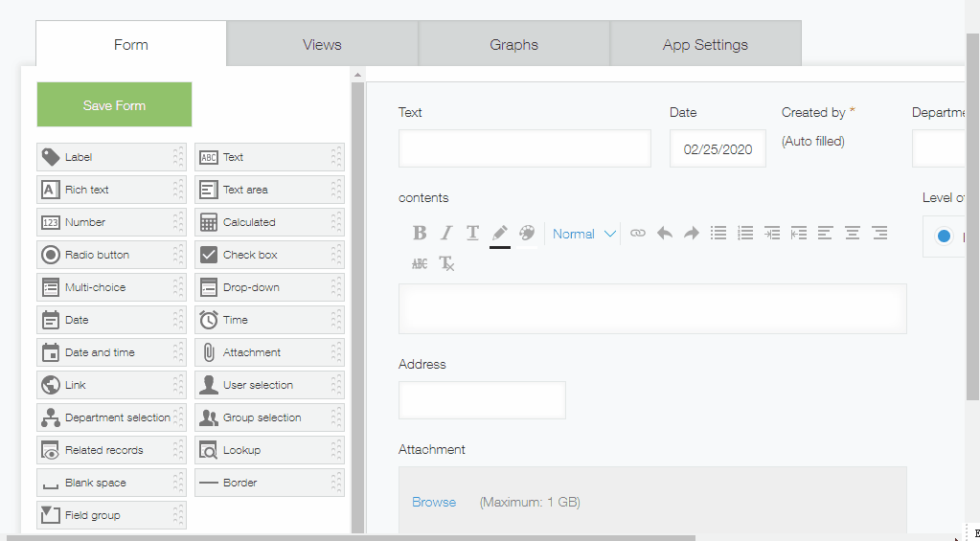The image size is (980, 541).
Task: Click the Browse attachment link
Action: click(434, 503)
